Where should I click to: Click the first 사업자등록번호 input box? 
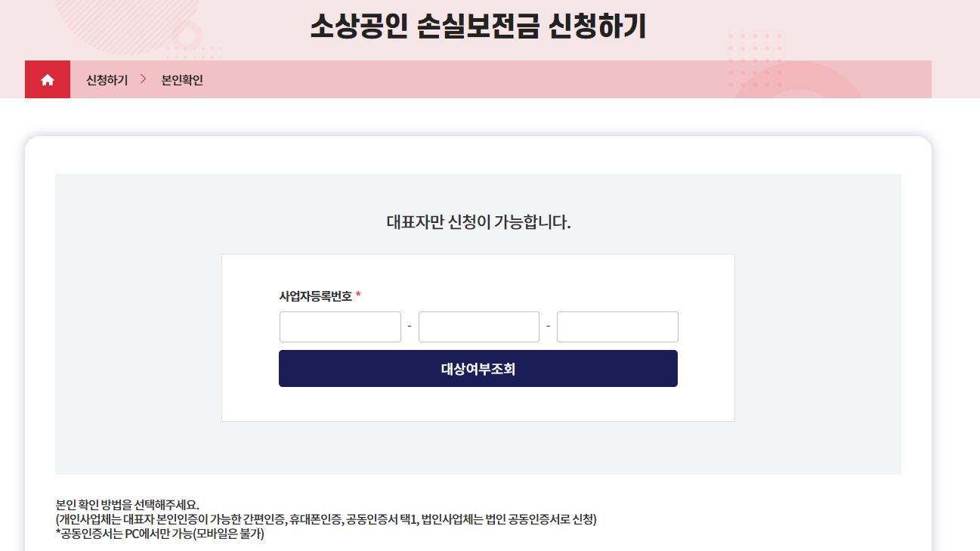tap(339, 326)
